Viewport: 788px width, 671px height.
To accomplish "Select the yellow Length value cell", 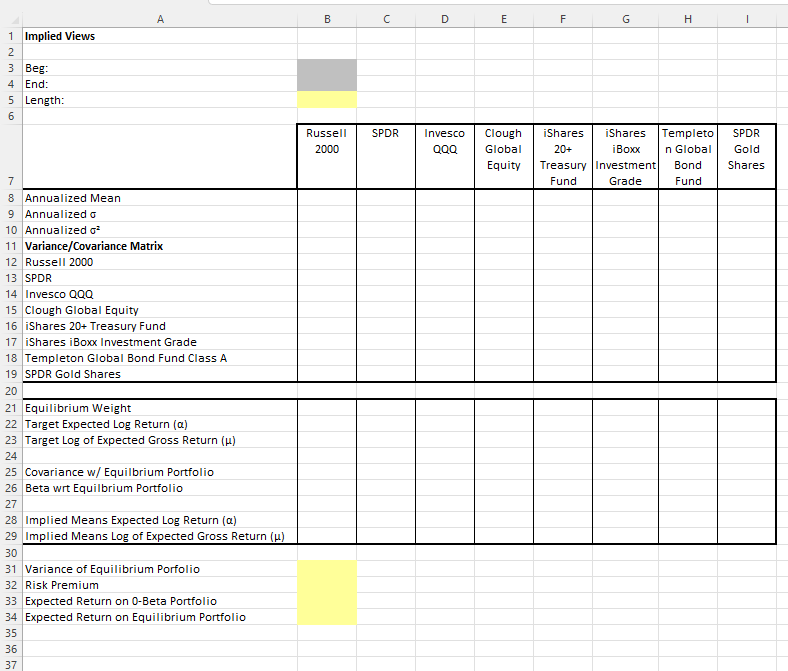I will 327,100.
